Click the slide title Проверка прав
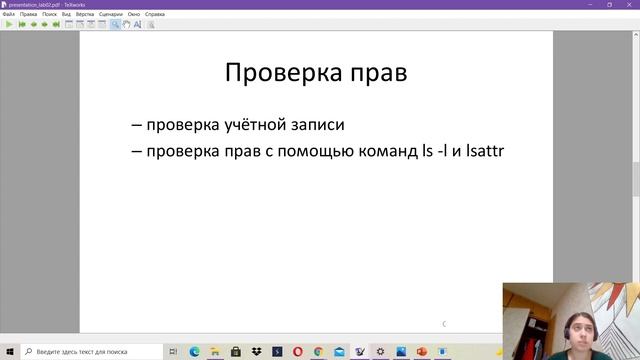The image size is (640, 360). click(316, 72)
